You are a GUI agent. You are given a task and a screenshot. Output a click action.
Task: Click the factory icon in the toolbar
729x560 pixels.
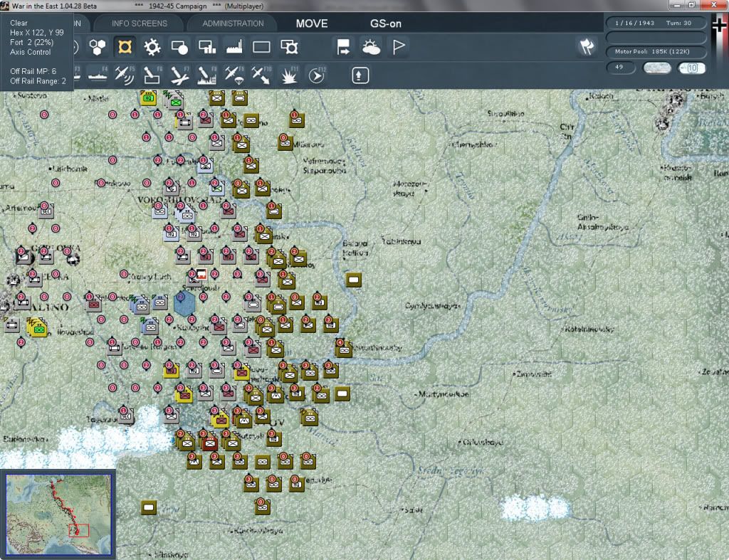click(234, 47)
